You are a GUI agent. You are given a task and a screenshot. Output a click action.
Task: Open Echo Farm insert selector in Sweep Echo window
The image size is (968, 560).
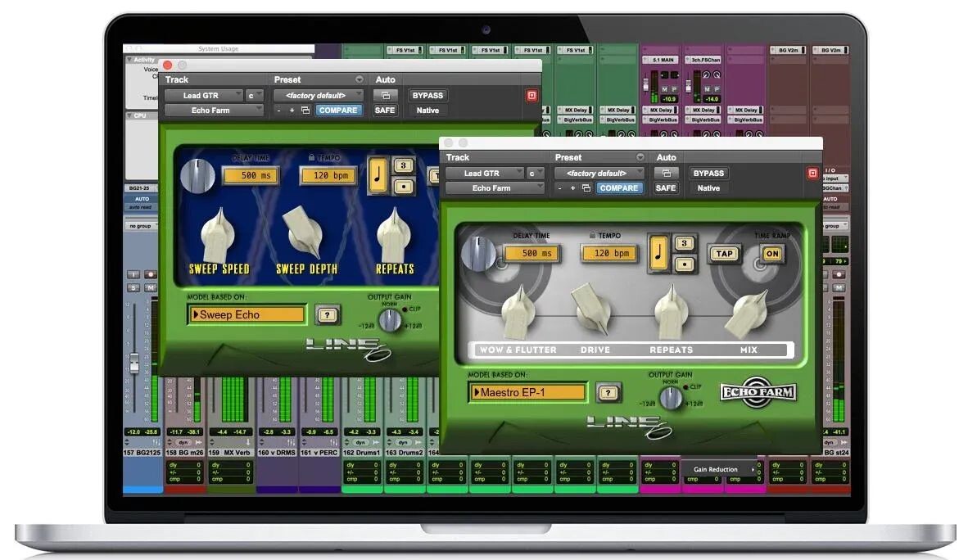click(x=214, y=111)
